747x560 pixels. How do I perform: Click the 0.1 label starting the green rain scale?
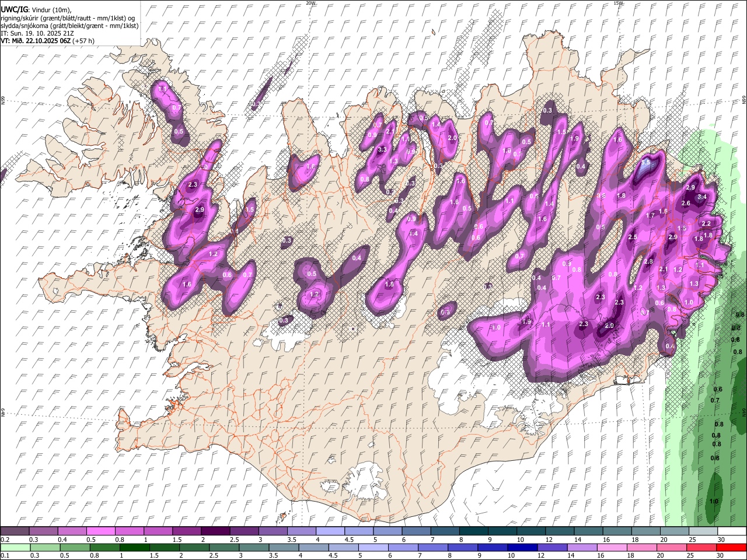[x=5, y=556]
